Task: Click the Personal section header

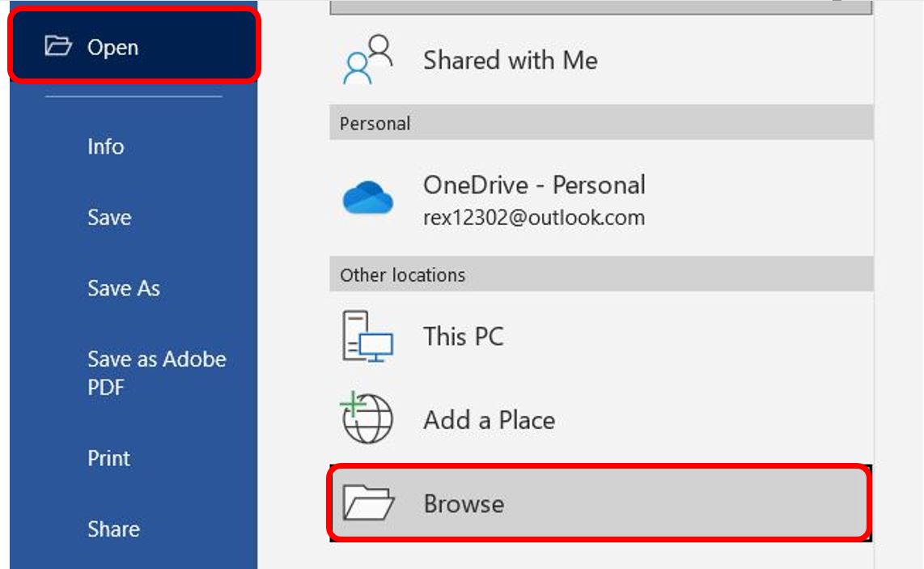Action: coord(375,124)
